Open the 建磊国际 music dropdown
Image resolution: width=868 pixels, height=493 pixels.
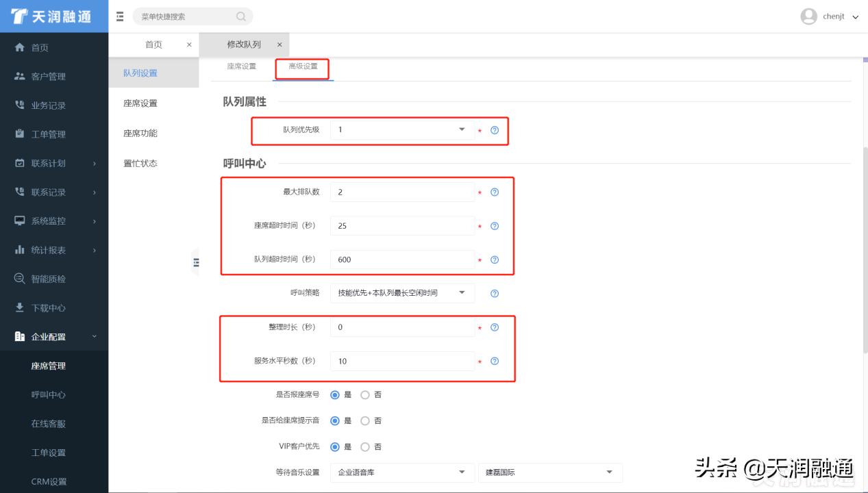pos(550,472)
